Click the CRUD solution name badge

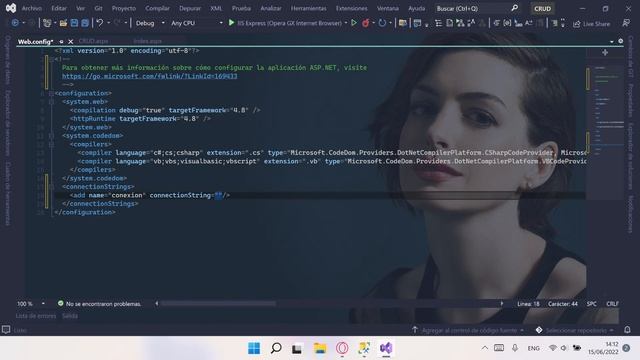coord(542,8)
